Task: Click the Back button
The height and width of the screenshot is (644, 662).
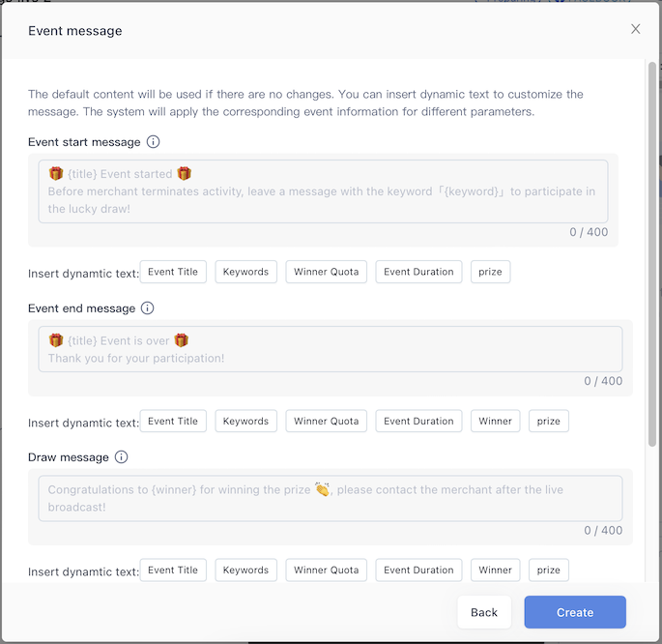Action: tap(484, 612)
